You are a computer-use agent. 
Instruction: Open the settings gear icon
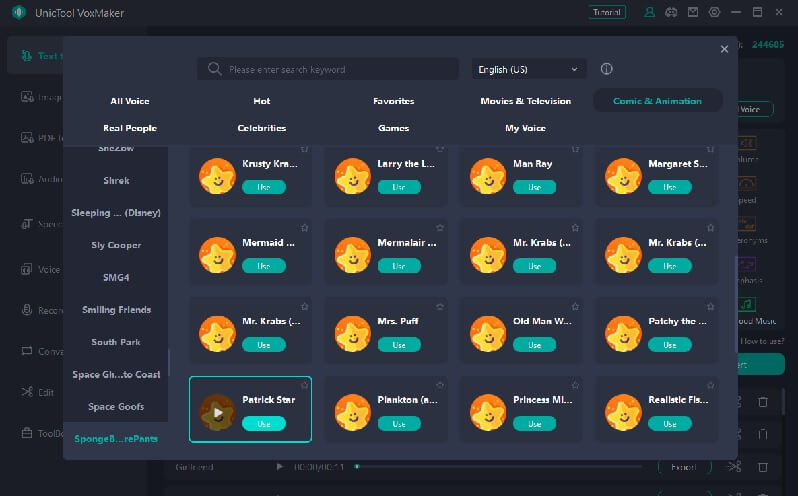pos(714,13)
